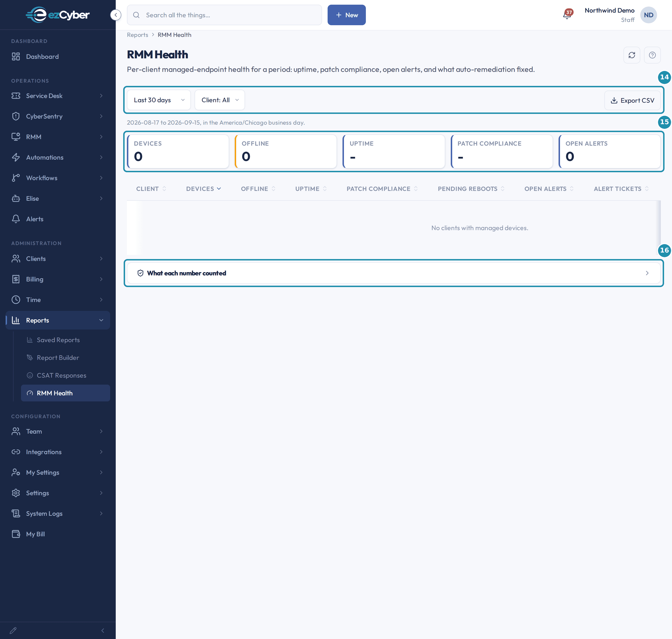Screen dimensions: 672x639
Task: Click the ezCyber logo
Action: [58, 15]
